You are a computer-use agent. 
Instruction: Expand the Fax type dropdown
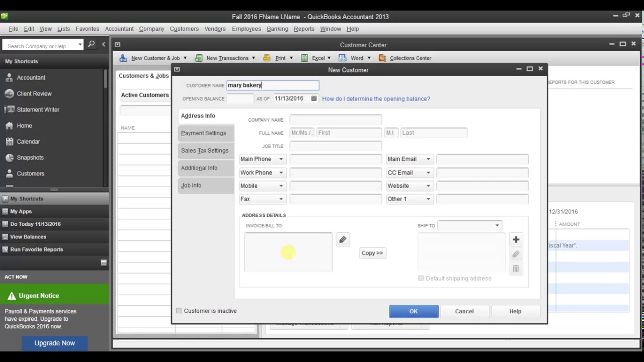tap(281, 199)
